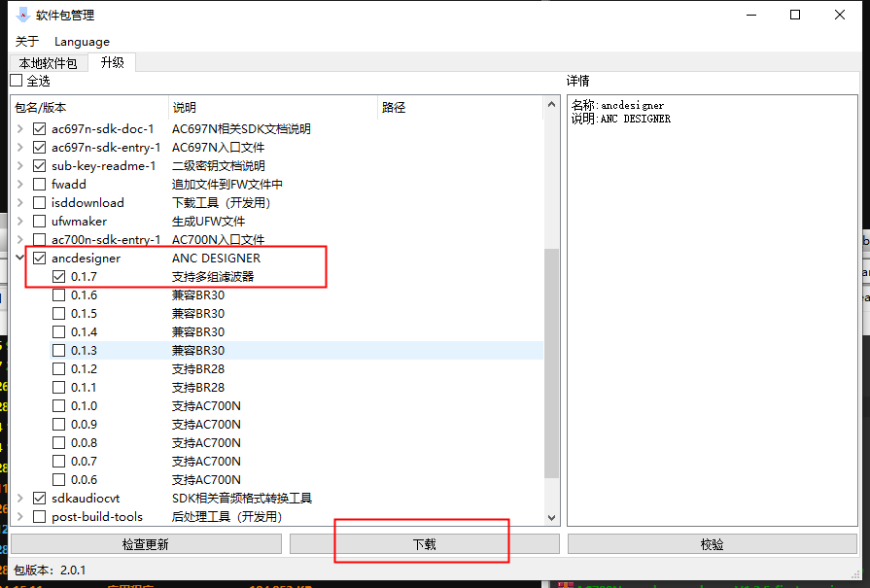This screenshot has height=588, width=870.
Task: Click the 路径 column header
Action: coord(460,108)
